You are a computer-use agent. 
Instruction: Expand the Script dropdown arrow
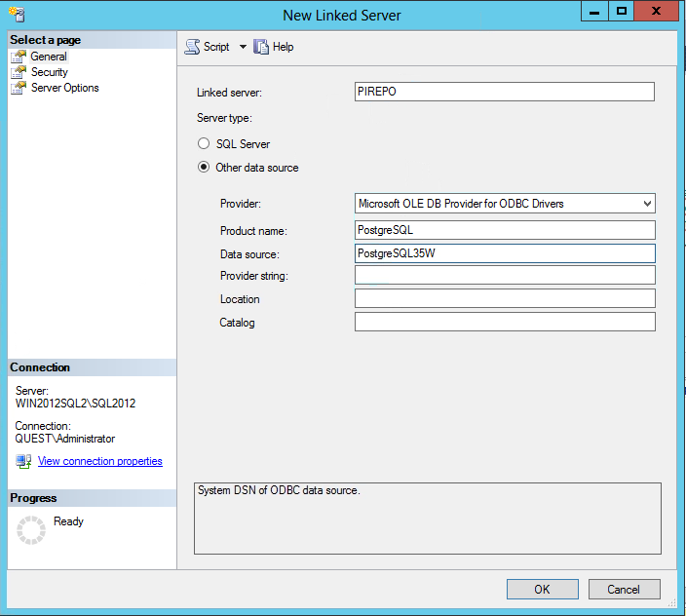(243, 47)
